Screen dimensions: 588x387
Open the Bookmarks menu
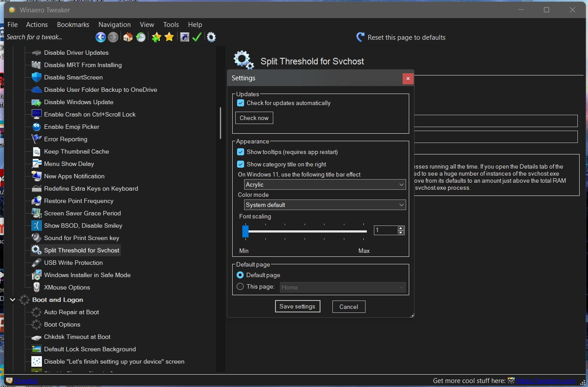[73, 25]
